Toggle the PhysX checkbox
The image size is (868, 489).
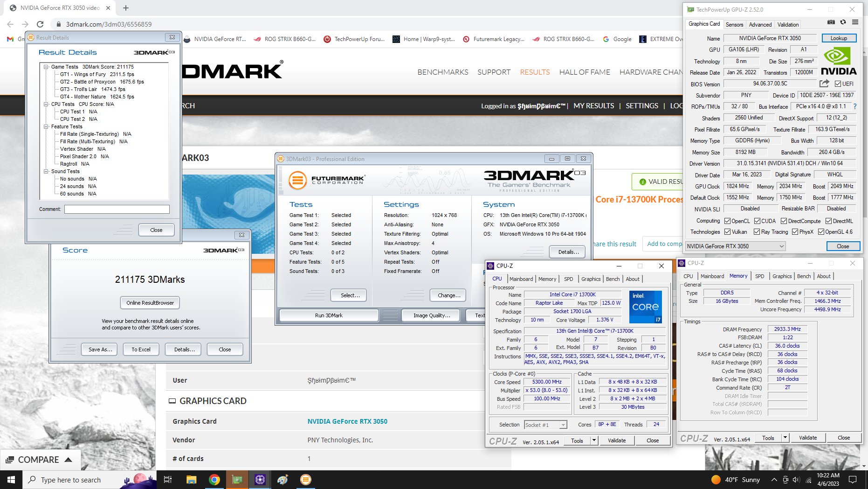click(x=795, y=232)
